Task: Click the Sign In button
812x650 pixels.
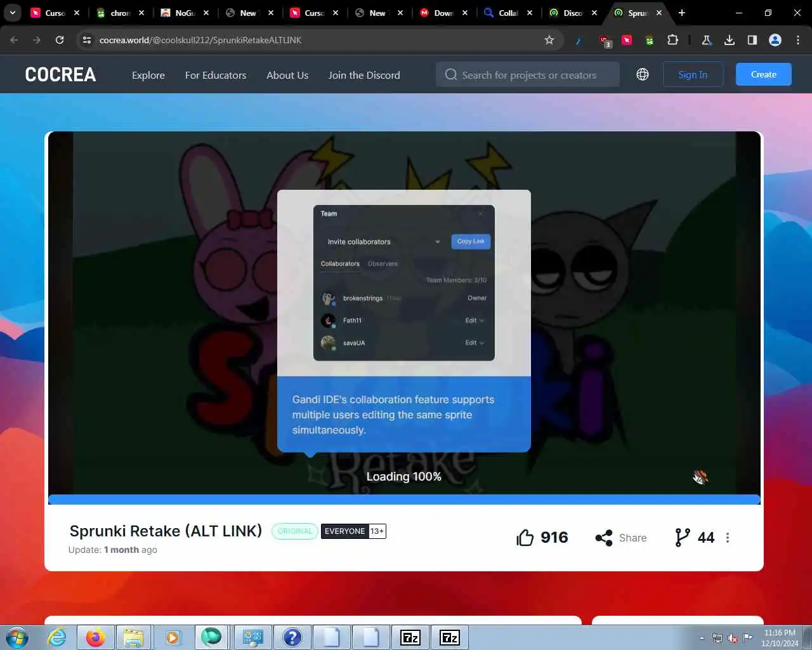Action: [693, 74]
